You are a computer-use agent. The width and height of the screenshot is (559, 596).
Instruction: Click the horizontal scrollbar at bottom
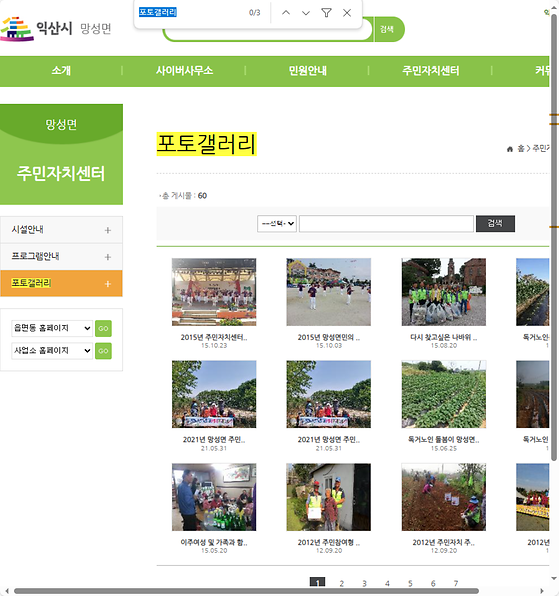(x=246, y=591)
